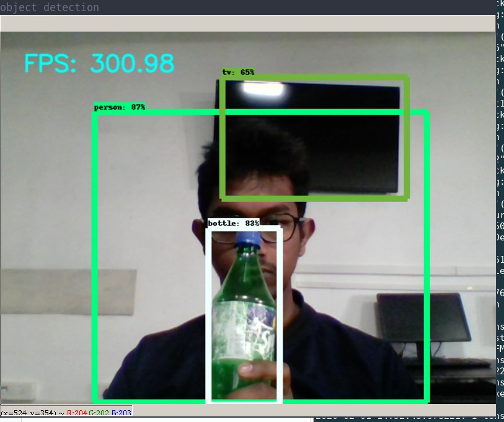The width and height of the screenshot is (504, 422).
Task: Click the empty gray toolbar strip
Action: (248, 24)
